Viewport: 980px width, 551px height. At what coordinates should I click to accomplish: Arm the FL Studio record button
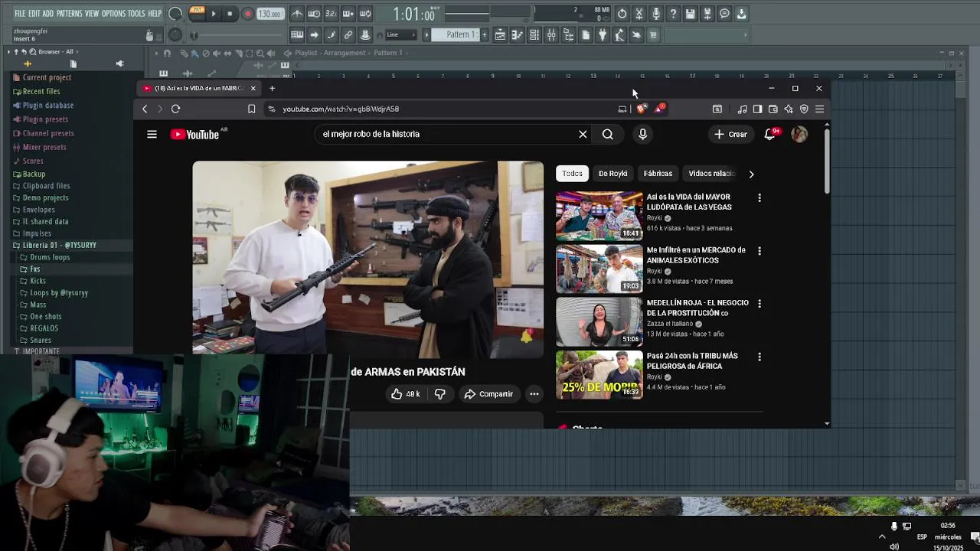247,14
